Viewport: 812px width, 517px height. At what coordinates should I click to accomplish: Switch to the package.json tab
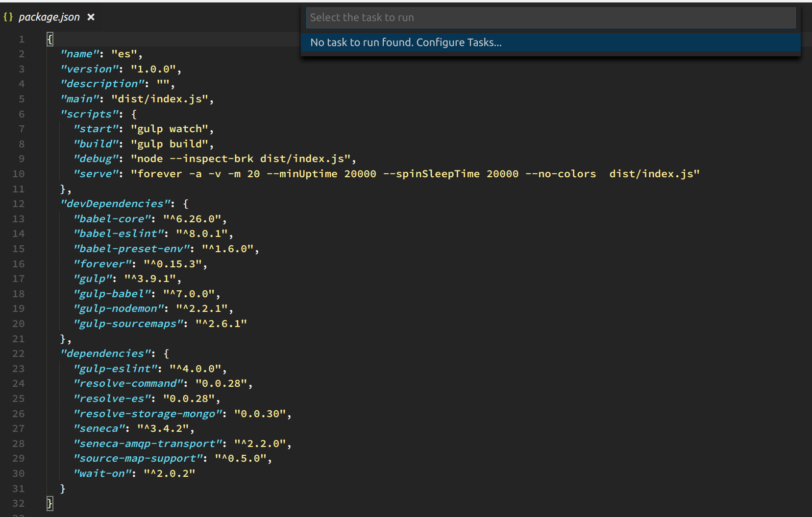[49, 17]
